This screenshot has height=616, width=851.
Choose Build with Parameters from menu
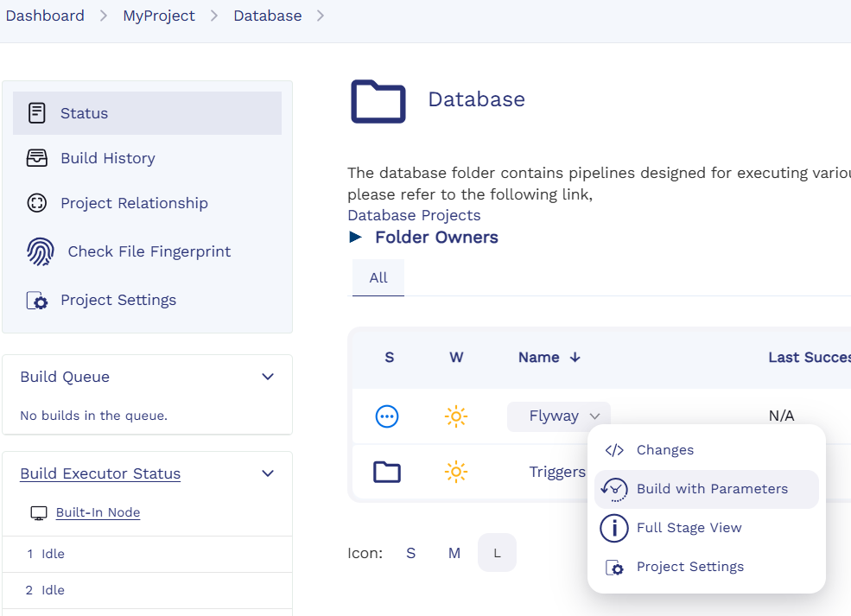point(712,489)
